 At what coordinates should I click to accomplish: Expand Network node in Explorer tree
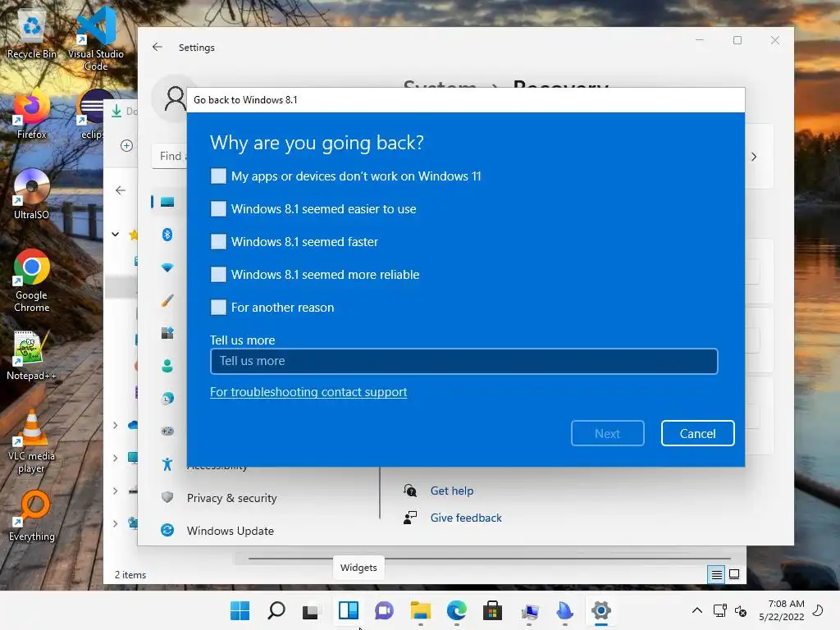point(115,523)
